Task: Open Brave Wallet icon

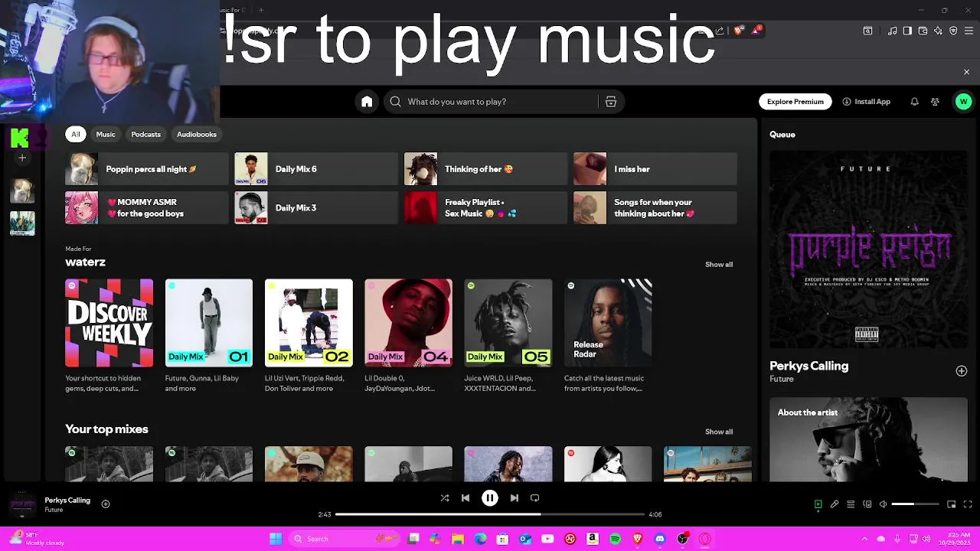Action: tap(923, 31)
